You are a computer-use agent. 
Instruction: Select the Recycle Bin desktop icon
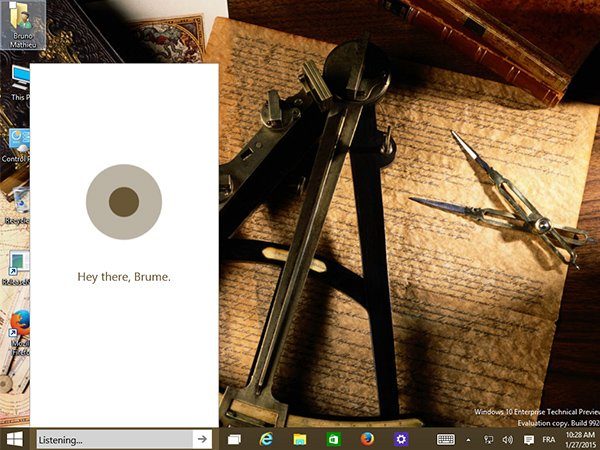pos(17,206)
